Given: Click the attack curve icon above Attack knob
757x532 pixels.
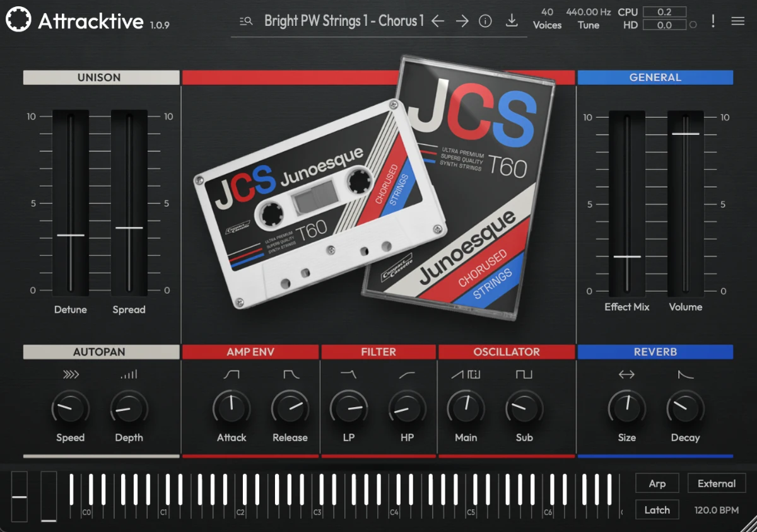Looking at the screenshot, I should pyautogui.click(x=232, y=374).
